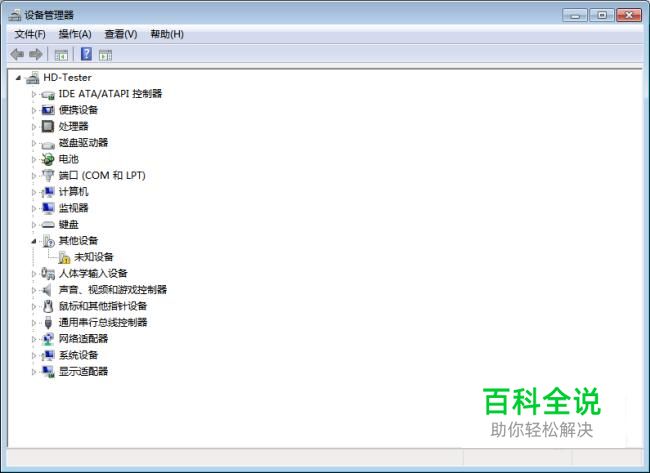This screenshot has width=650, height=473.
Task: Expand the 通用串行总线控制器 node
Action: [34, 323]
